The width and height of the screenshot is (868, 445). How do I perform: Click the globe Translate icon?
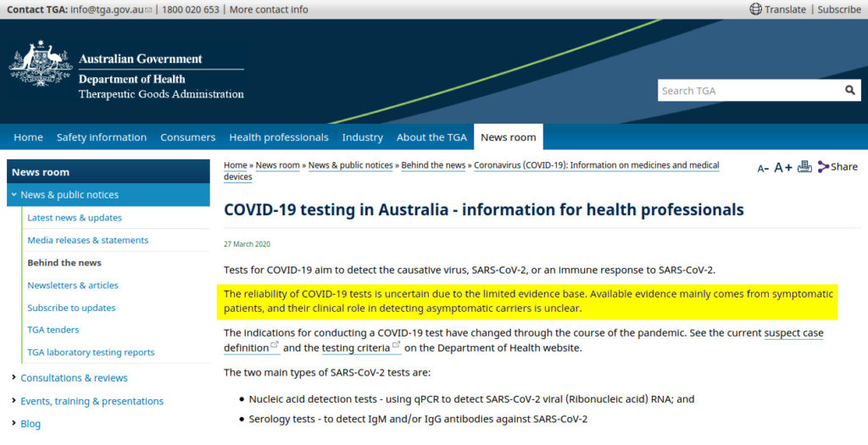click(x=756, y=9)
